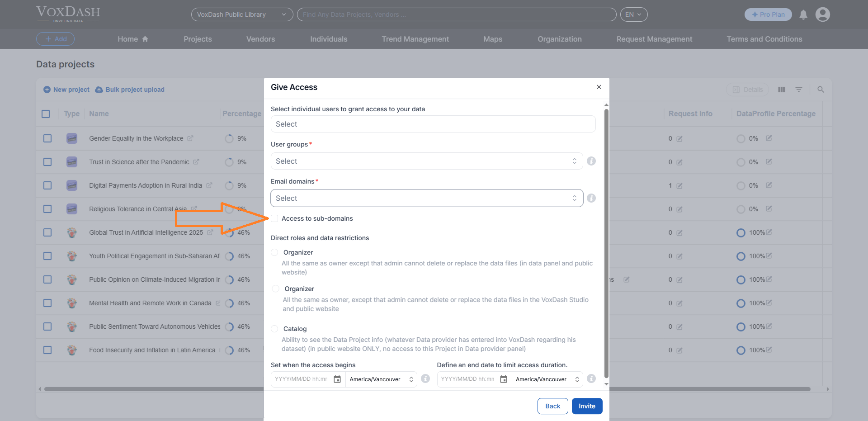This screenshot has height=421, width=868.
Task: Open the Organization menu
Action: 560,39
